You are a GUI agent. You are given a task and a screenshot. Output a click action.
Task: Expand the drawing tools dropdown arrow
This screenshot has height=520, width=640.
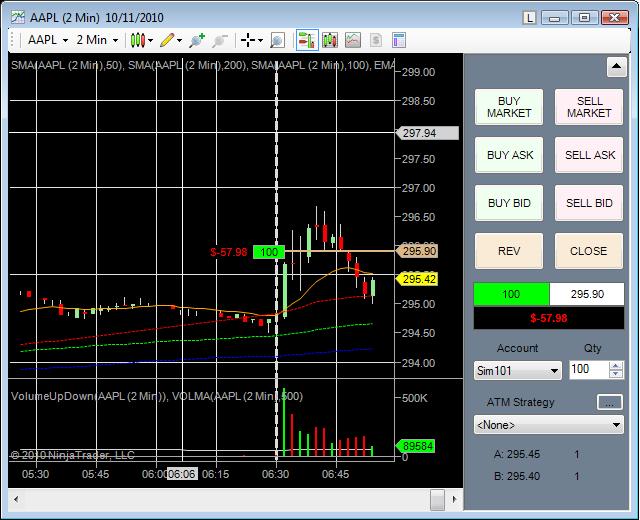pos(179,40)
